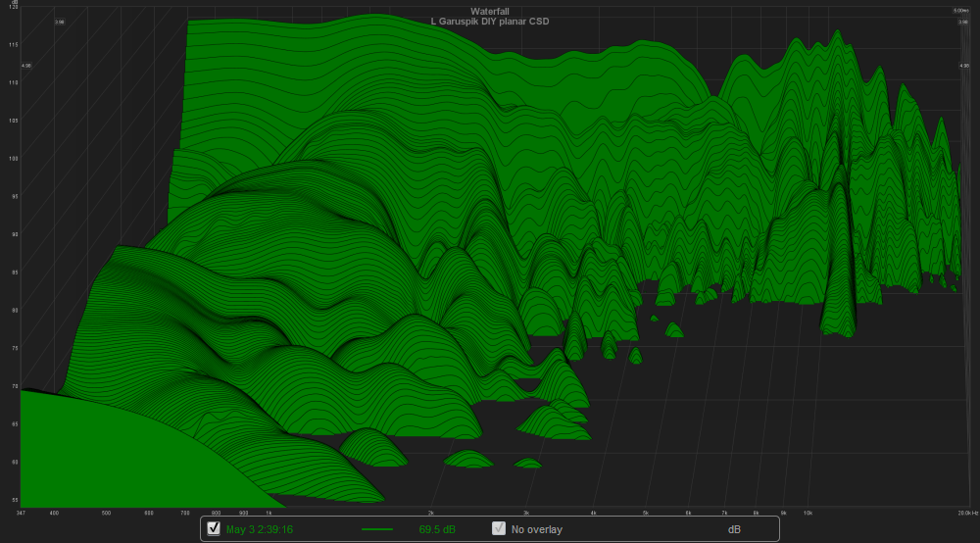Viewport: 980px width, 543px height.
Task: Click the 500 frequency axis label
Action: click(106, 513)
